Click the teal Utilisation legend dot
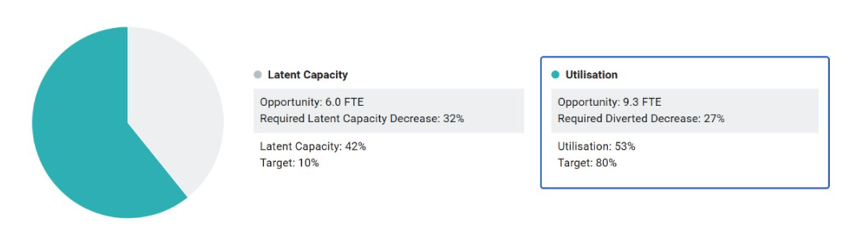Viewport: 868px width, 239px height. (555, 75)
